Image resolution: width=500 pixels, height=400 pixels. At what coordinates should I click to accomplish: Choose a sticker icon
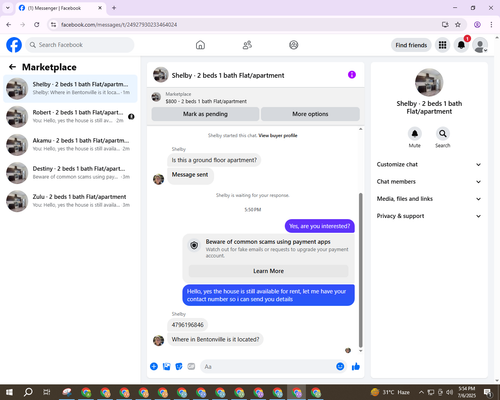tap(179, 367)
